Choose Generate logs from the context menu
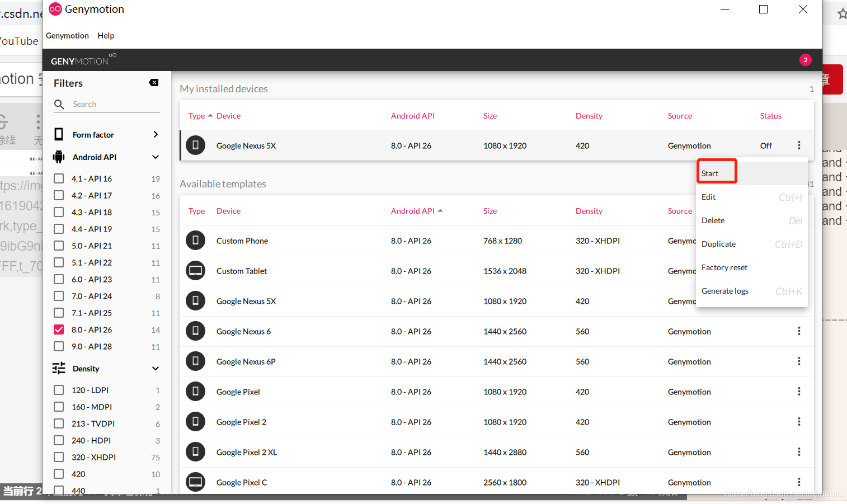 (x=752, y=291)
